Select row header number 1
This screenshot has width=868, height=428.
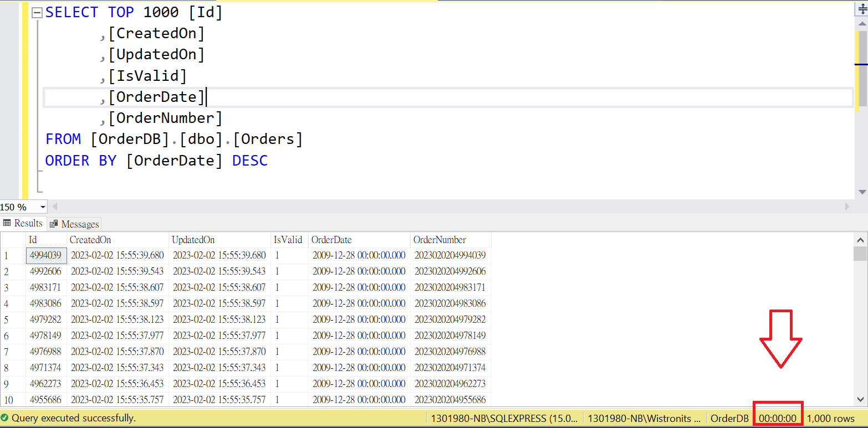click(13, 256)
